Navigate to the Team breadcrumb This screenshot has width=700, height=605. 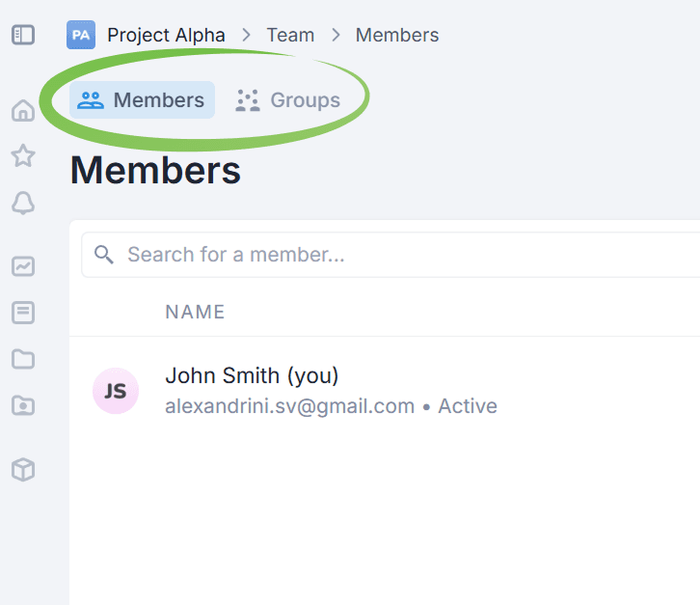pyautogui.click(x=290, y=36)
